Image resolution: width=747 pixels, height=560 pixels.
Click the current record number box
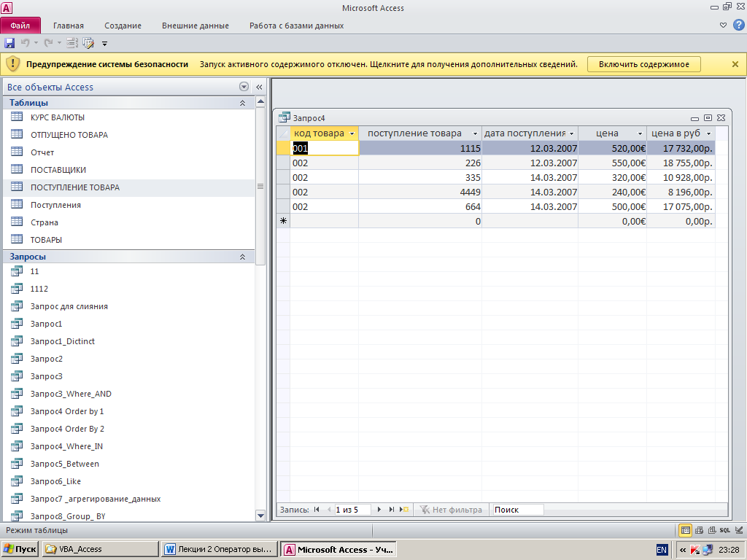tap(352, 510)
